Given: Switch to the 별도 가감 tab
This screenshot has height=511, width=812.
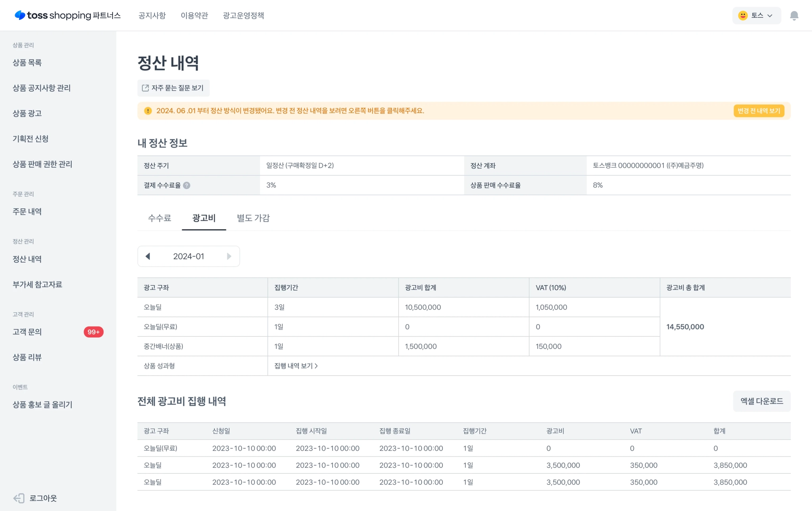Looking at the screenshot, I should coord(253,218).
